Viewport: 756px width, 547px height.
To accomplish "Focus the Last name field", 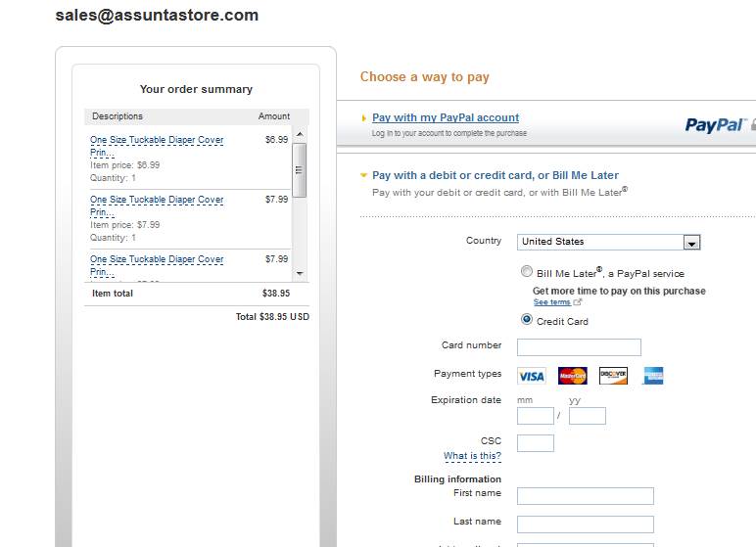I will [586, 524].
